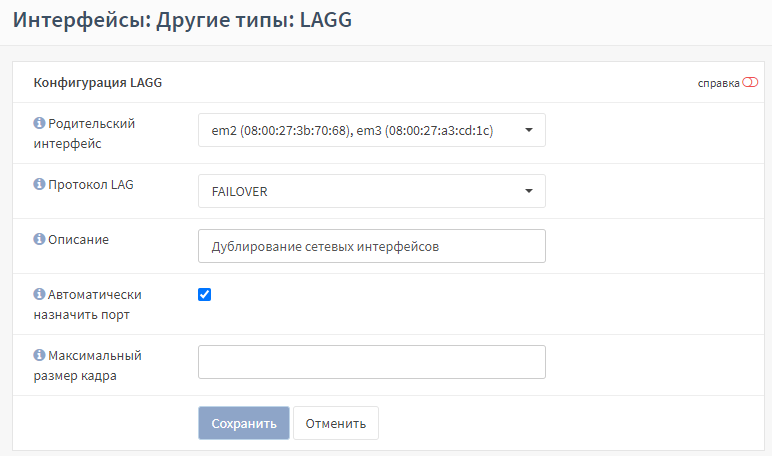The image size is (772, 456).
Task: Click the Максимальный размер кадра label text
Action: click(x=88, y=365)
